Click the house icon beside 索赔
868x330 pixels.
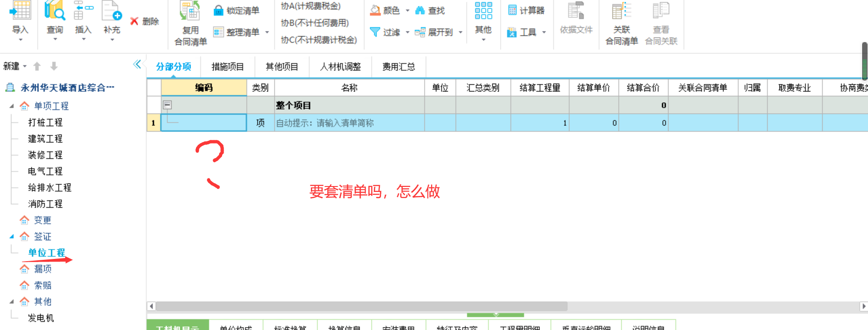click(x=24, y=285)
